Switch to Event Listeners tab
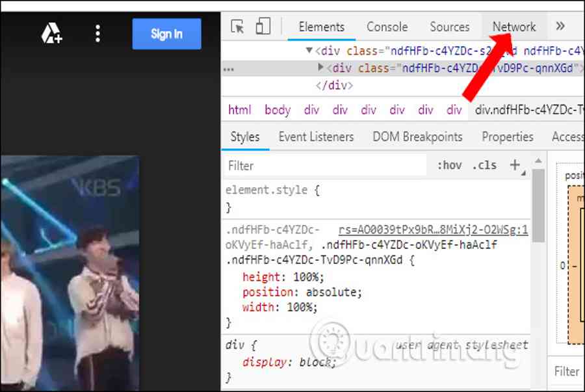 pos(316,137)
